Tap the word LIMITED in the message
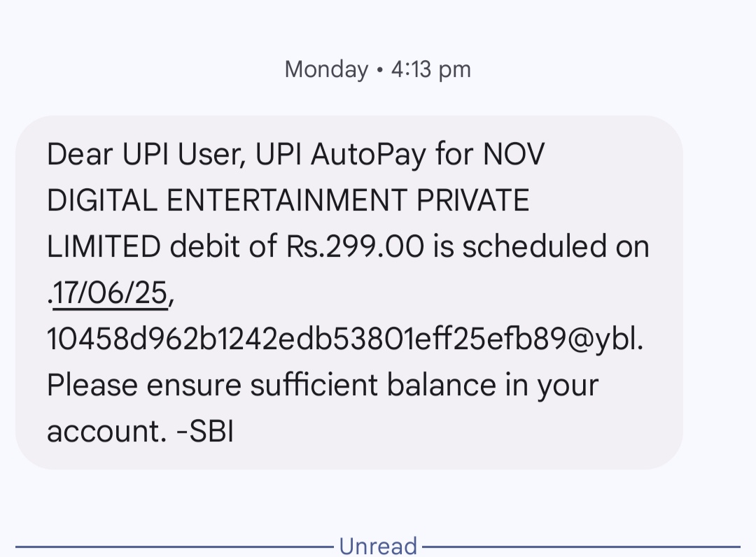The image size is (756, 557). point(104,248)
